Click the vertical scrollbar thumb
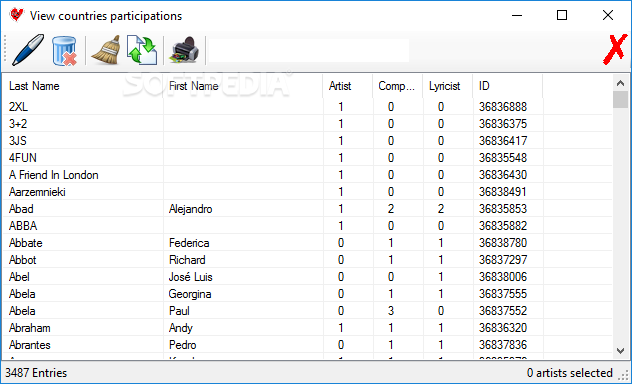The height and width of the screenshot is (384, 632). [620, 100]
